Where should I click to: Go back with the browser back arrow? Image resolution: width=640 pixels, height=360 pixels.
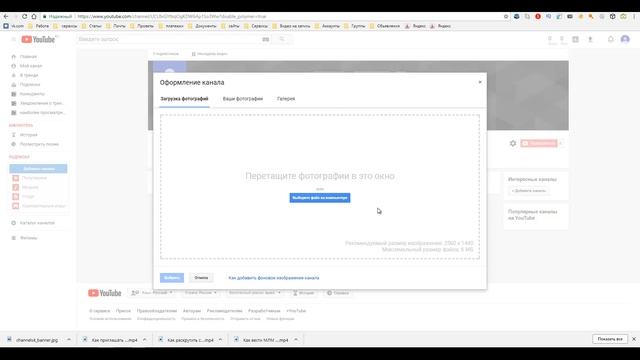point(6,16)
